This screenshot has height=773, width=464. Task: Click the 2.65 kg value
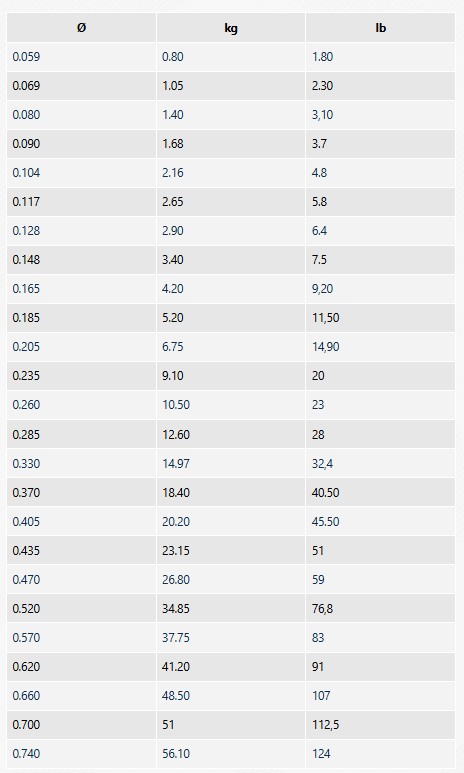[173, 202]
